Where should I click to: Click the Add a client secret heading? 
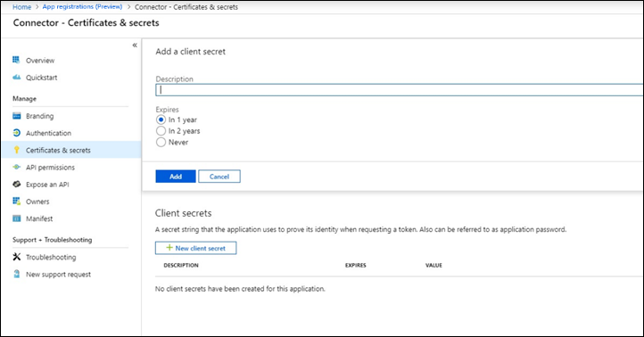pyautogui.click(x=191, y=52)
